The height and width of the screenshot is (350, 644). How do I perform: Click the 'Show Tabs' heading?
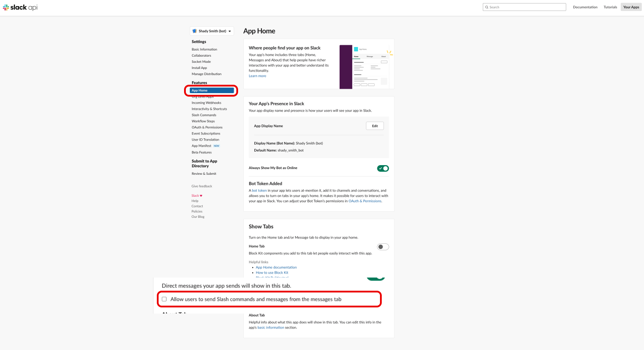(261, 227)
